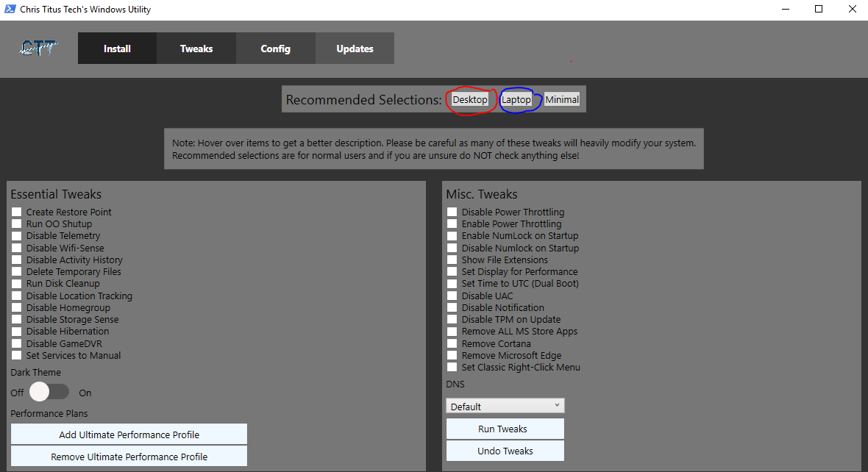Open the DNS Default dropdown

pos(505,406)
